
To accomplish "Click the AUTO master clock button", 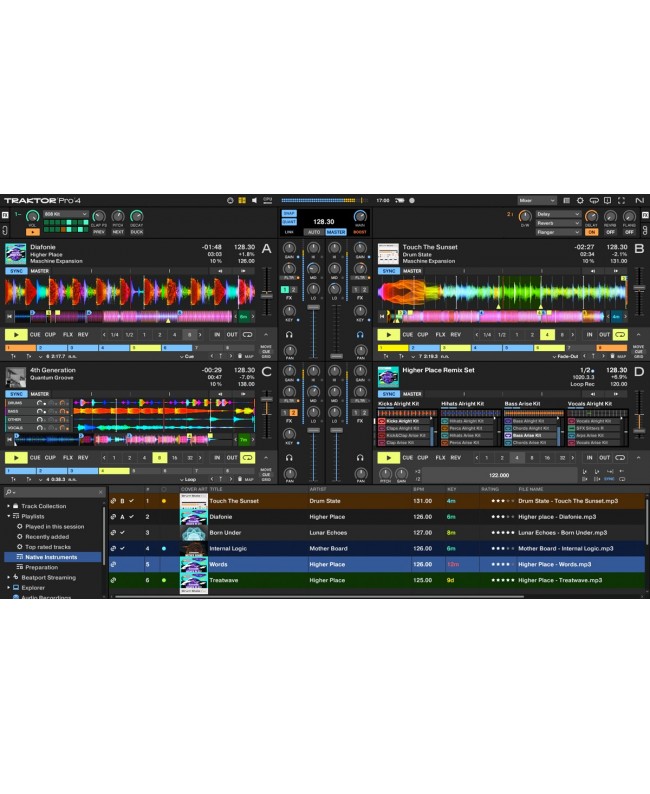I will point(314,232).
